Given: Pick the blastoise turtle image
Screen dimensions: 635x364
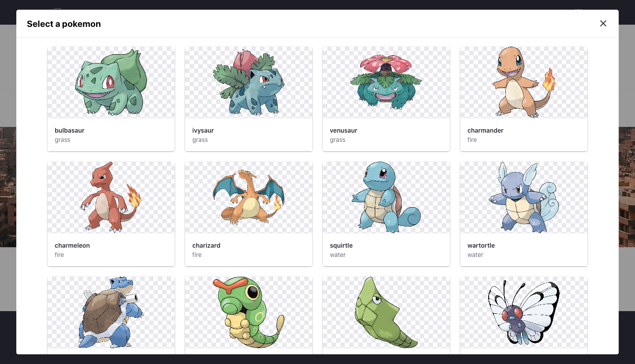Looking at the screenshot, I should [x=111, y=312].
